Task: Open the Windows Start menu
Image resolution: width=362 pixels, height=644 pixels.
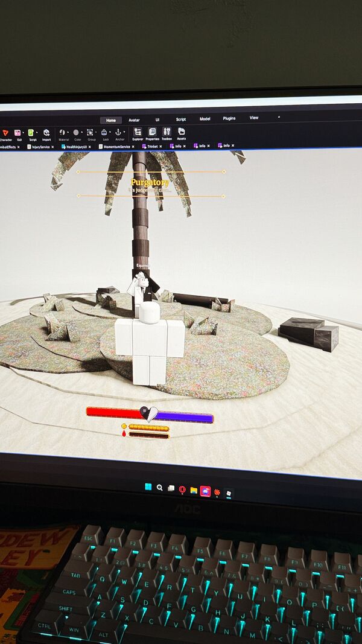Action: [x=148, y=487]
